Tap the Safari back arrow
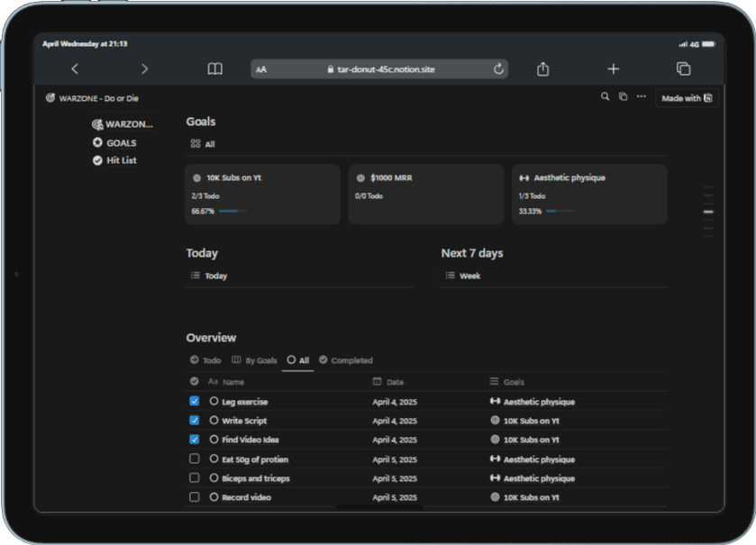The width and height of the screenshot is (756, 545). (75, 68)
